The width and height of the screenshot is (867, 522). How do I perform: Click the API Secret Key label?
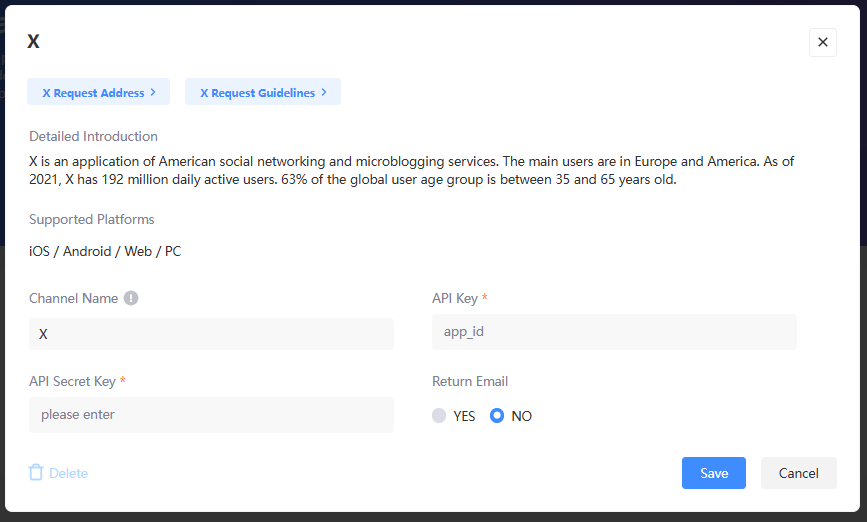pyautogui.click(x=72, y=381)
